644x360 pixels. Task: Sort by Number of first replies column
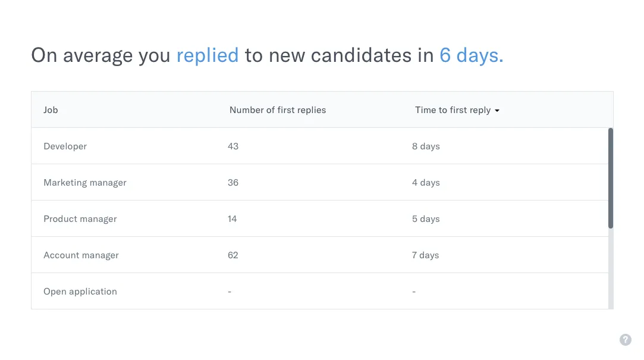[x=278, y=110]
